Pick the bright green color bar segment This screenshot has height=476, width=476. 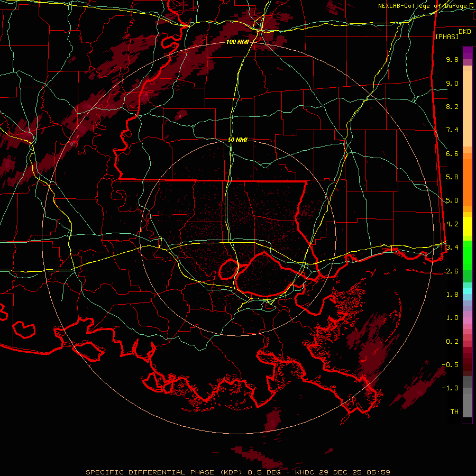coord(467,255)
